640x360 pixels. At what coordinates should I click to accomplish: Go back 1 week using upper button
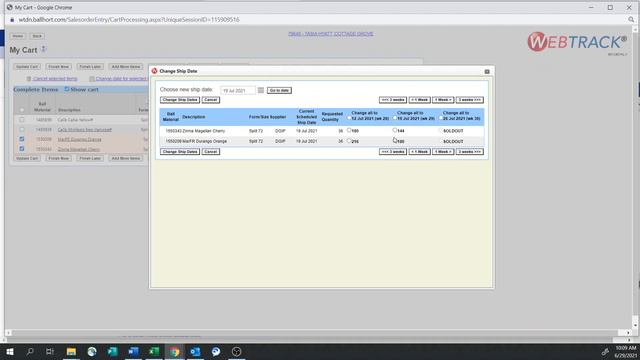[x=419, y=100]
